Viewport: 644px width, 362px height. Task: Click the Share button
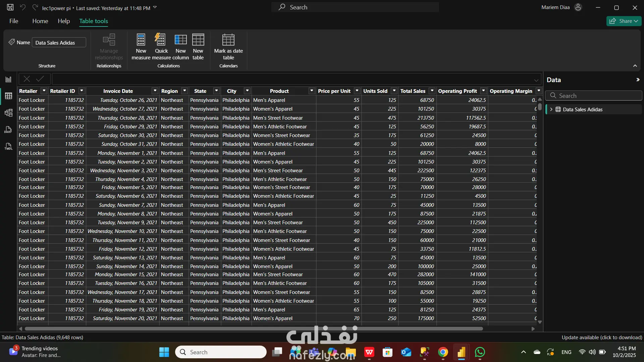pyautogui.click(x=624, y=21)
